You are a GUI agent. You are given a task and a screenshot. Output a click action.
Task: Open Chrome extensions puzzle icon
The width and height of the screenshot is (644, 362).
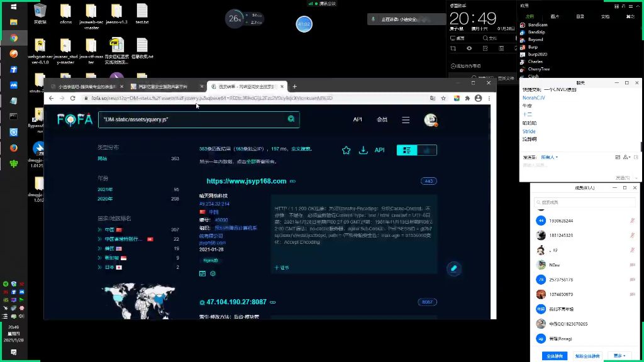point(467,98)
